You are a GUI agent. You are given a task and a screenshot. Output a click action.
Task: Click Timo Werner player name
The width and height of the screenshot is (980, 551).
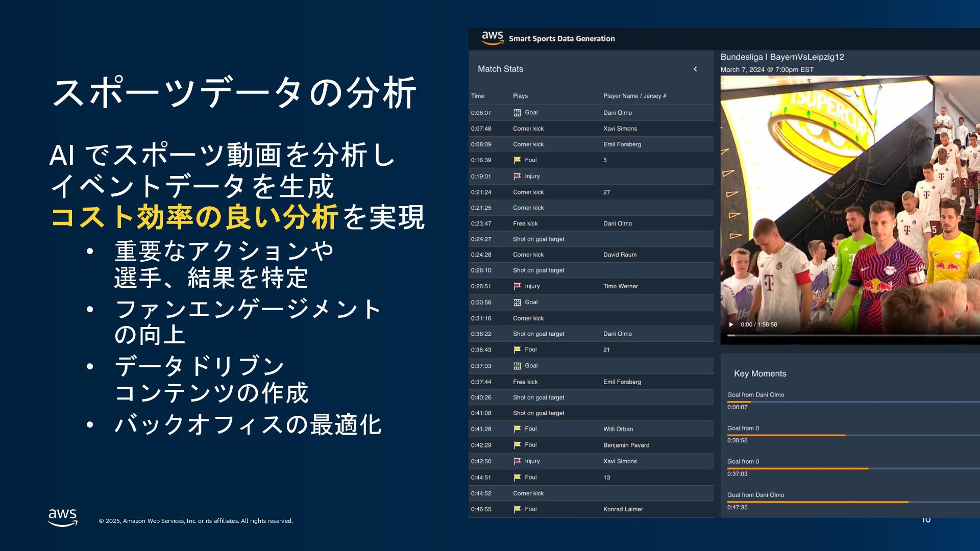(x=620, y=286)
